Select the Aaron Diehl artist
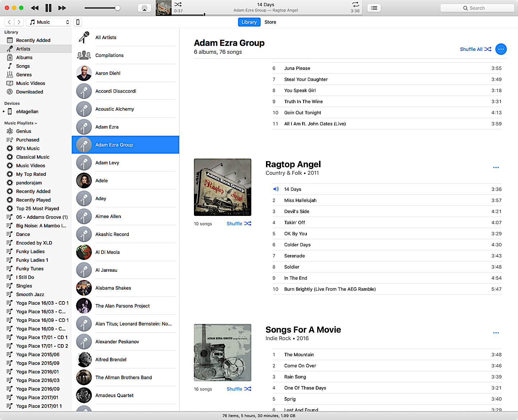Screen dimensions: 518x420 [125, 73]
